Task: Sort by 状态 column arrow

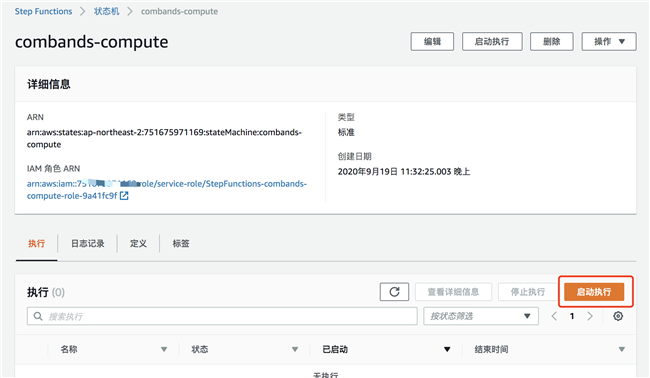Action: click(295, 349)
